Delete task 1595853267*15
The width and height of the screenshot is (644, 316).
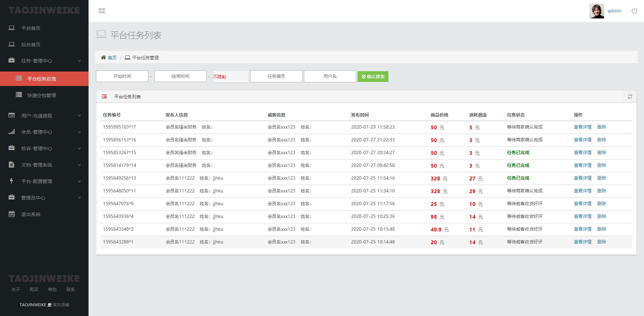click(602, 152)
